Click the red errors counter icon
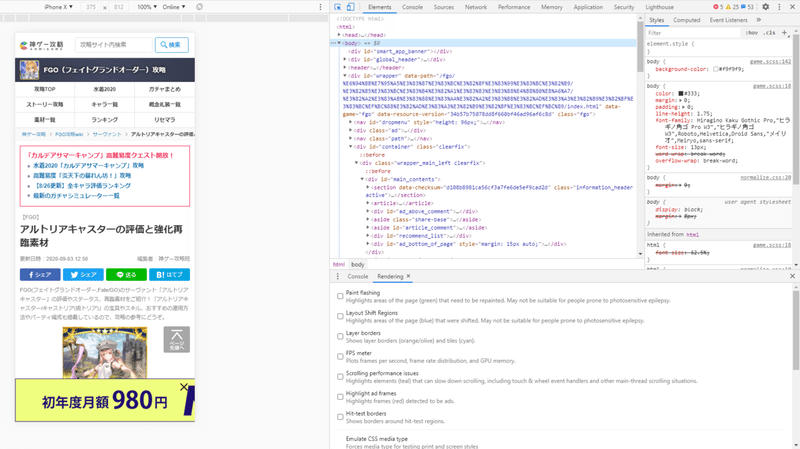 click(718, 7)
